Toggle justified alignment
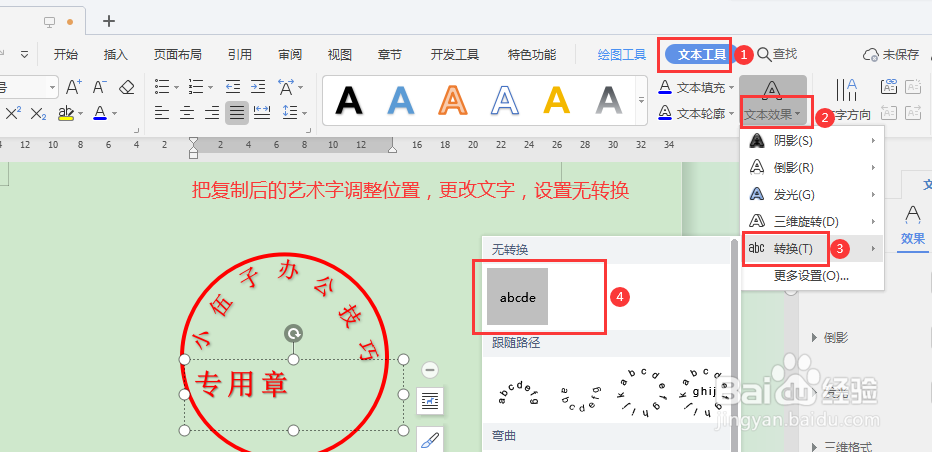The width and height of the screenshot is (932, 452). pyautogui.click(x=237, y=112)
